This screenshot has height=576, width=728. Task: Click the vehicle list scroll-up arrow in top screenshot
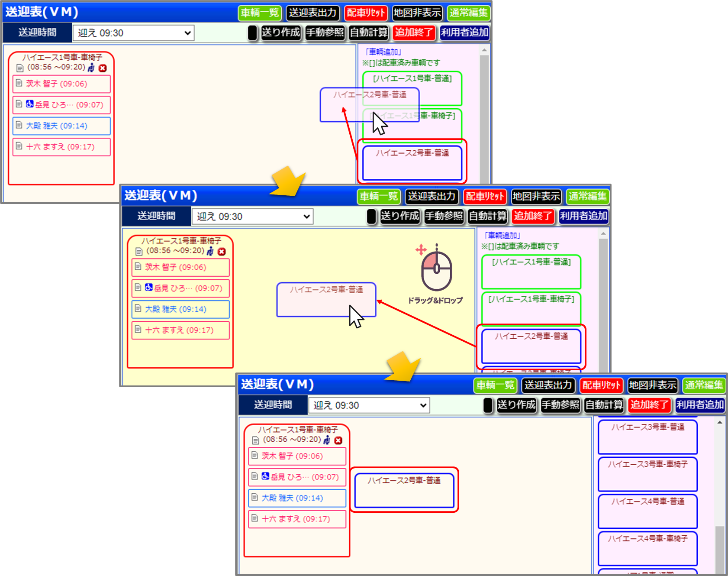tap(484, 50)
